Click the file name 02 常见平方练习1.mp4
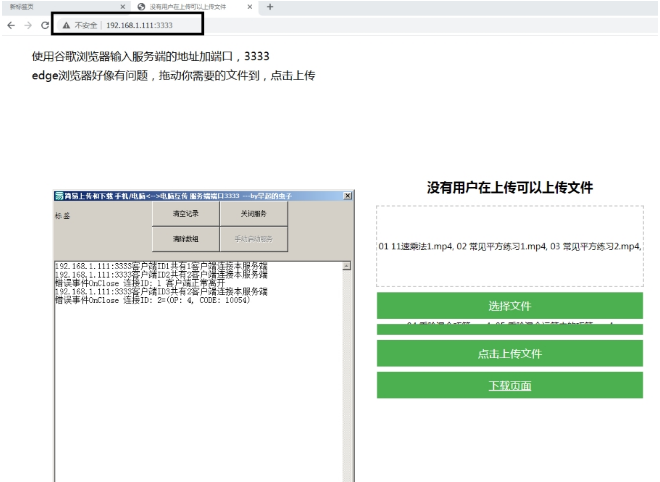Viewport: 660px width, 482px height. [501, 246]
